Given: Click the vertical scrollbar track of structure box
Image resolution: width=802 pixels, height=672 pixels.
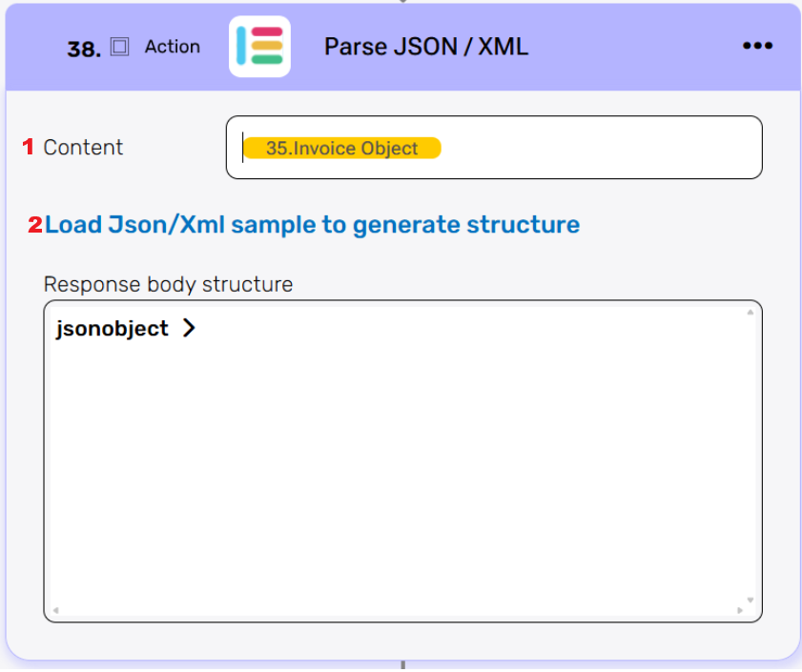Looking at the screenshot, I should coord(751,458).
